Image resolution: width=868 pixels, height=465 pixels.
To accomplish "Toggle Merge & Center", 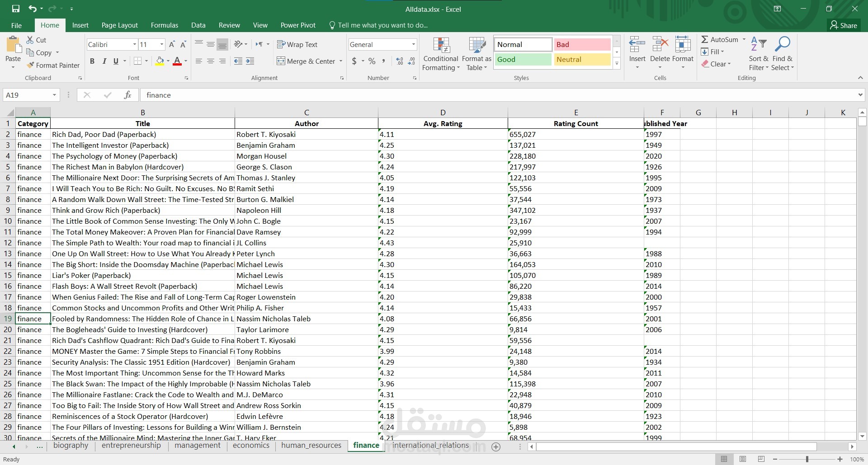I will pyautogui.click(x=306, y=61).
